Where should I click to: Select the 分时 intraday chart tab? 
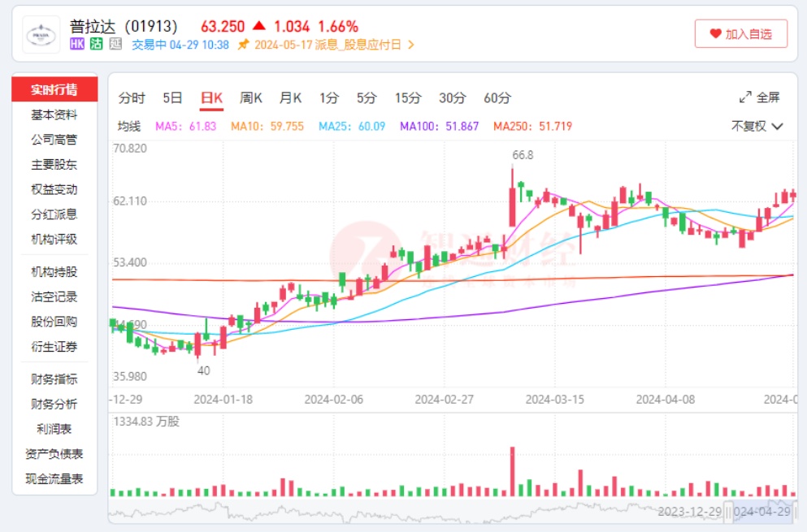coord(132,98)
